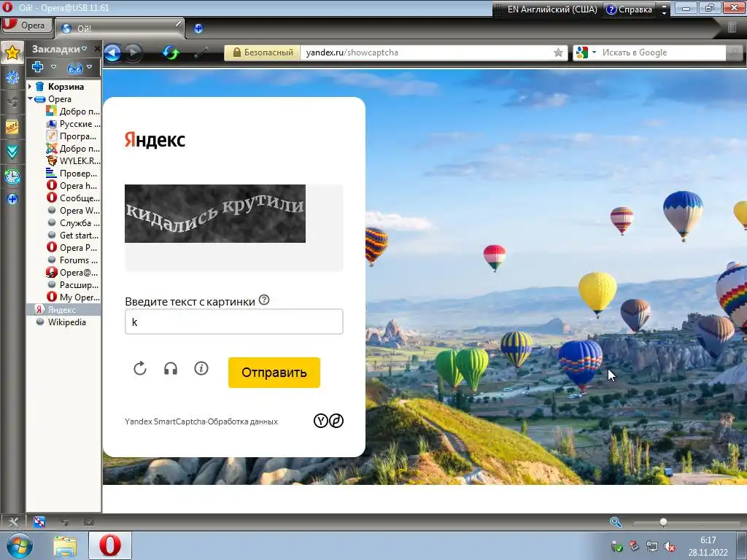747x560 pixels.
Task: Open the Notes panel icon
Action: click(x=12, y=127)
